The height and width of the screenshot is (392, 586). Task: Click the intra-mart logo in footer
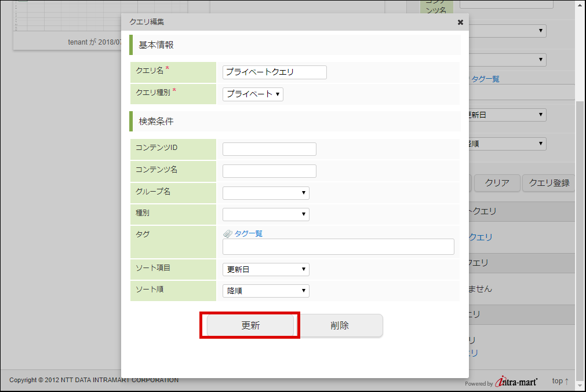pyautogui.click(x=516, y=382)
